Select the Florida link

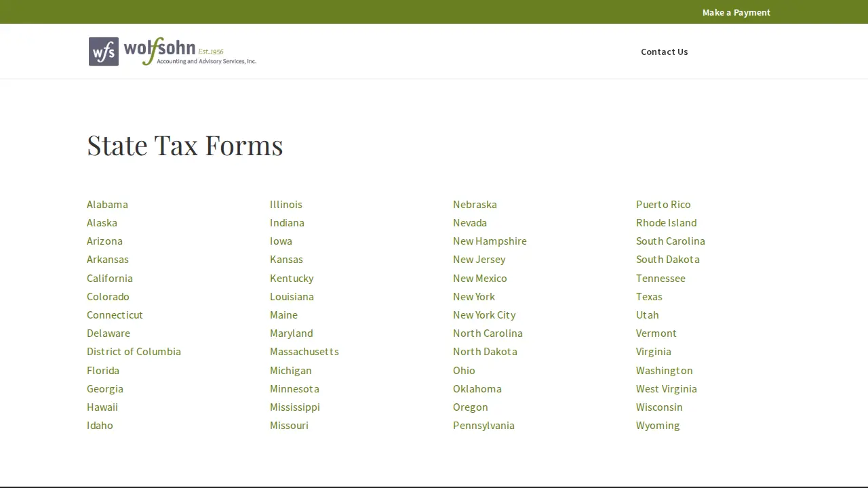coord(103,370)
